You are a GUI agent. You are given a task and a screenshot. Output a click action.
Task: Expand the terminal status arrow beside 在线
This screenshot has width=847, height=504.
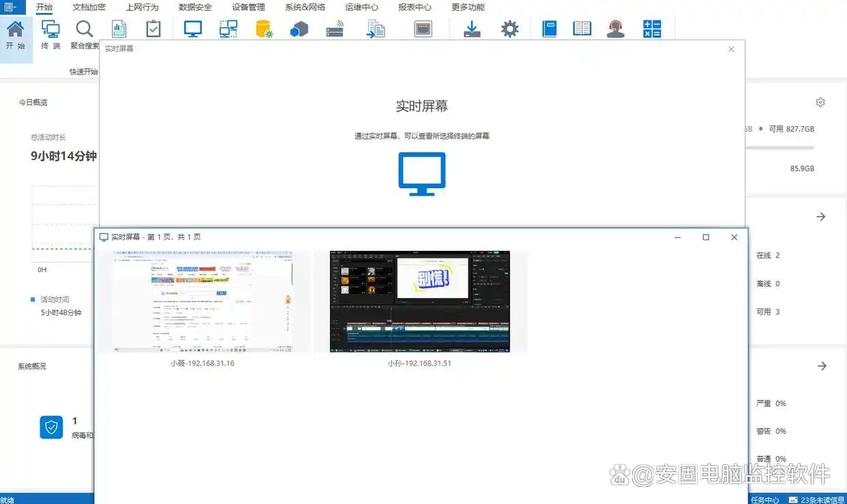point(821,217)
